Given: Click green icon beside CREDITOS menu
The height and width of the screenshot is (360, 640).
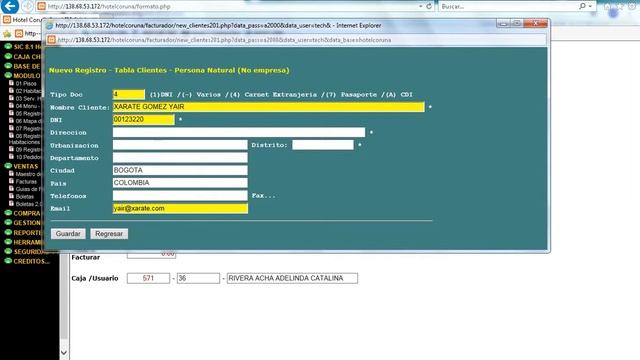Looking at the screenshot, I should tap(8, 261).
